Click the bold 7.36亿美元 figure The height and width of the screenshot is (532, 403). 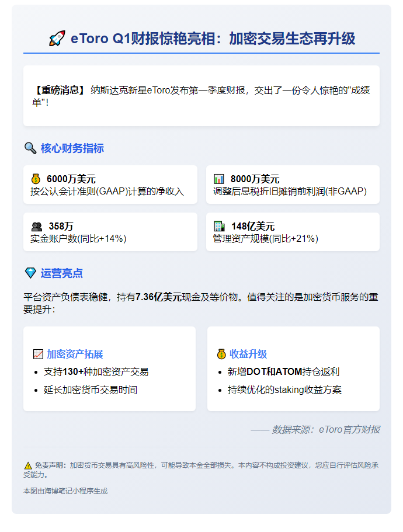click(x=159, y=297)
